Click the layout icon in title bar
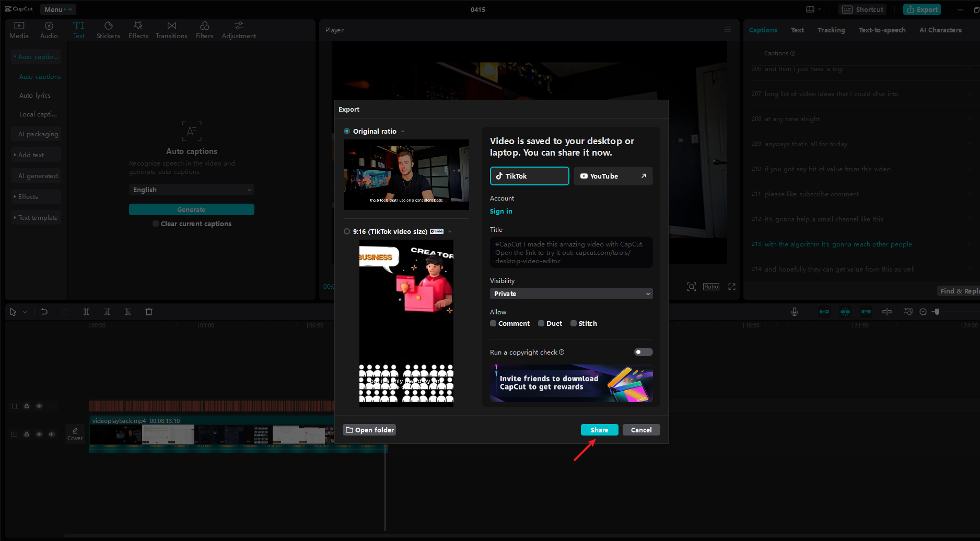 [810, 9]
